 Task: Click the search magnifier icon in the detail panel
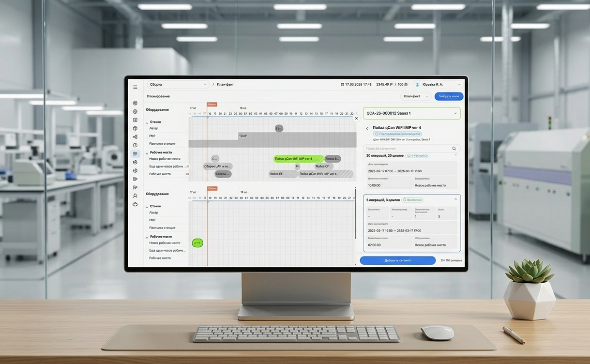(x=454, y=149)
